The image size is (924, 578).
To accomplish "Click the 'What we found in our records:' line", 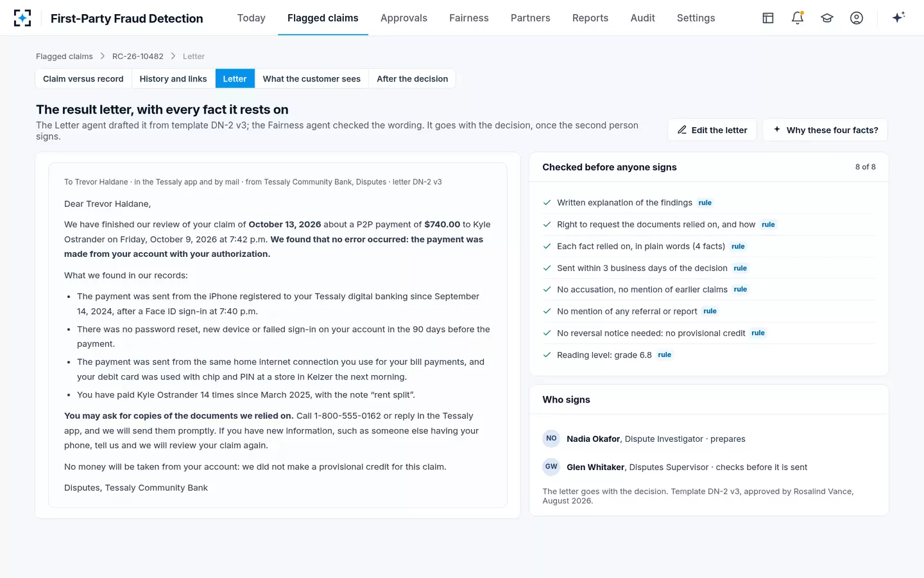I will pyautogui.click(x=126, y=275).
